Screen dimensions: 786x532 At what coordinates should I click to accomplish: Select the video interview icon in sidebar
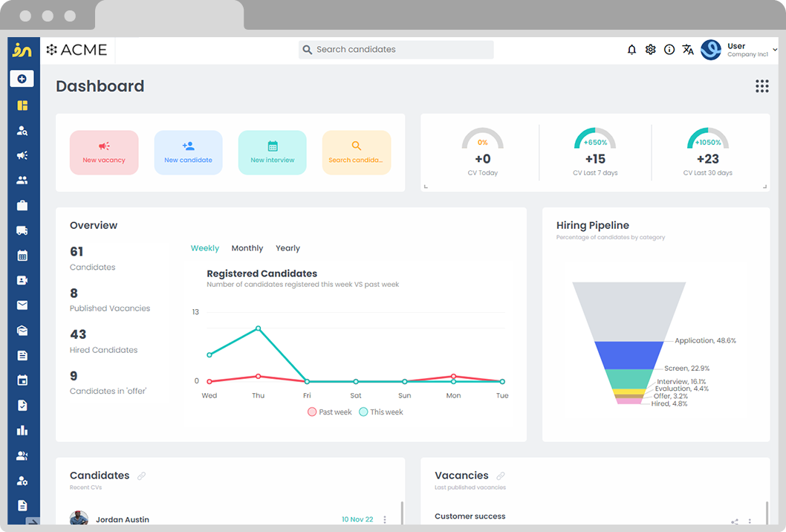pos(22,280)
